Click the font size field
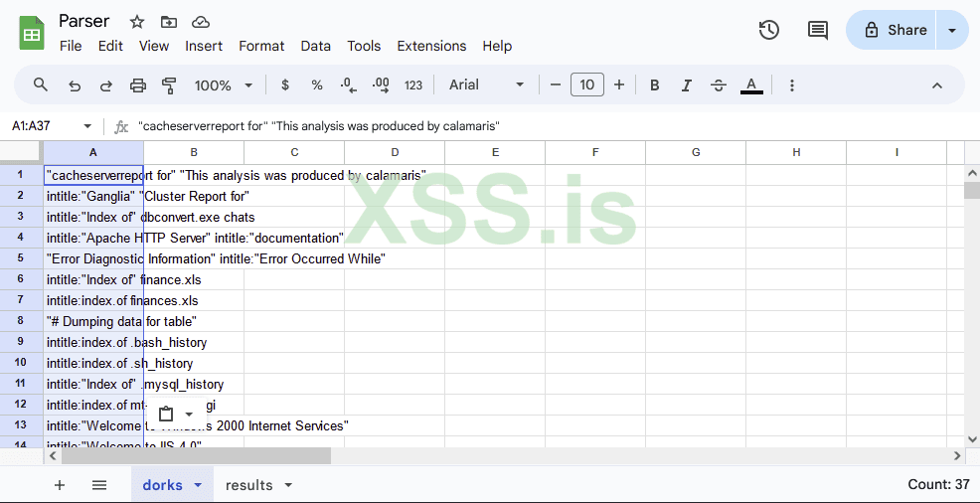The width and height of the screenshot is (980, 503). click(586, 84)
